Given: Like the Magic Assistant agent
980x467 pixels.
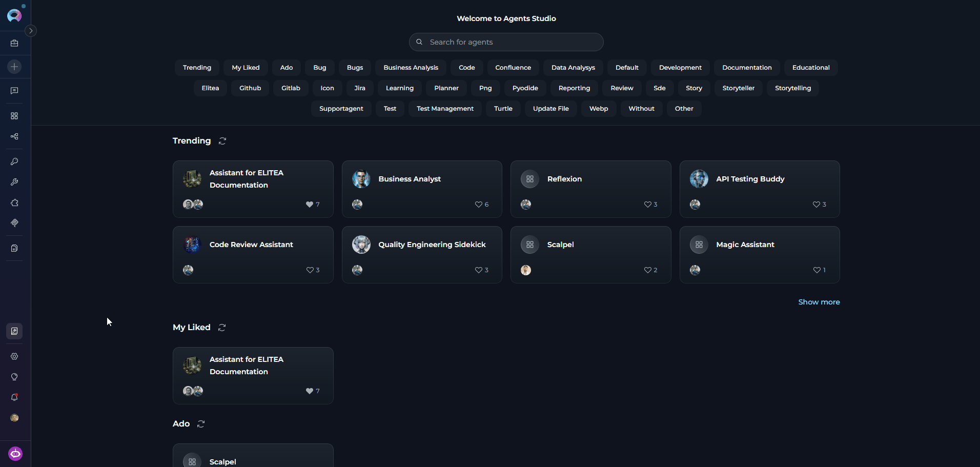Looking at the screenshot, I should tap(816, 270).
